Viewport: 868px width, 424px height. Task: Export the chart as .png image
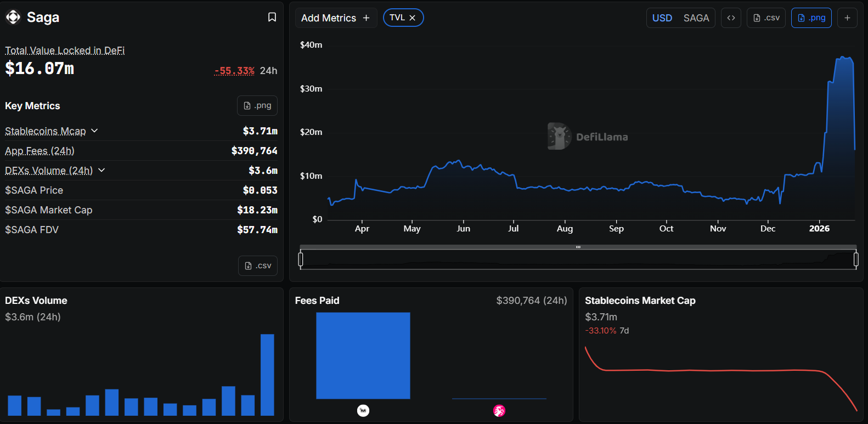pos(811,18)
